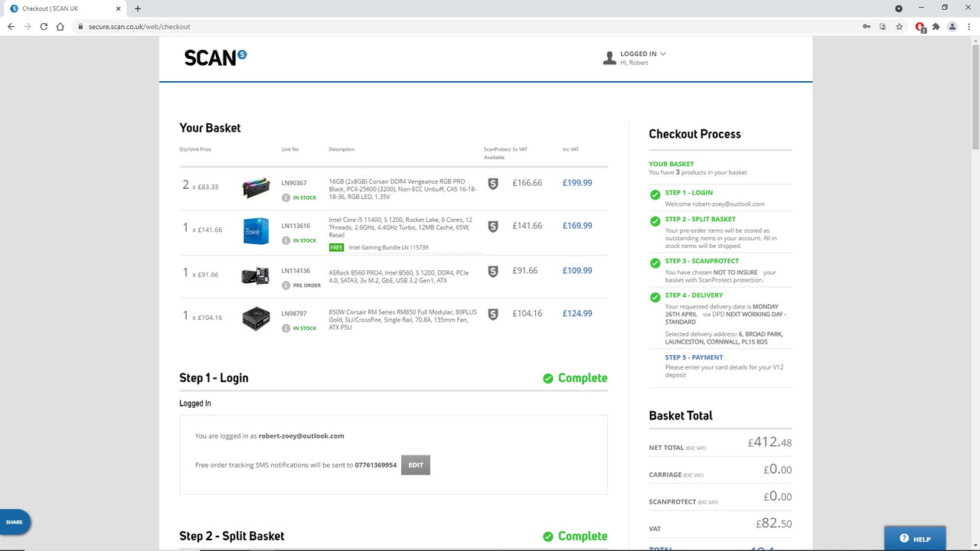Click the Share button
The image size is (980, 551).
(15, 522)
